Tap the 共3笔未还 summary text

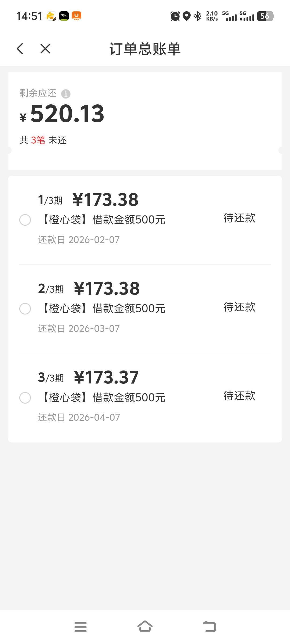click(x=43, y=140)
